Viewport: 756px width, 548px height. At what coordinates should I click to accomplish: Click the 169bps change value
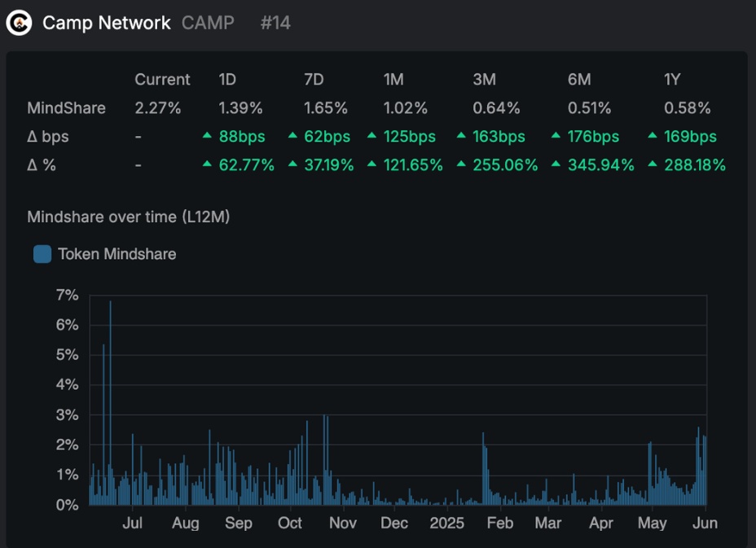690,137
